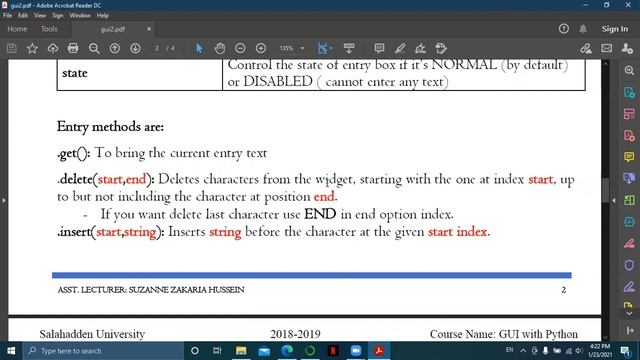Open the Protect shield tool in right pane
Viewport: 640px width, 360px height.
tap(629, 265)
